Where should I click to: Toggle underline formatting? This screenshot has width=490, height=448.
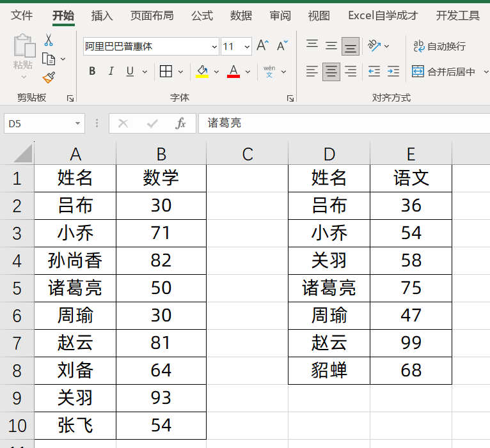[130, 72]
